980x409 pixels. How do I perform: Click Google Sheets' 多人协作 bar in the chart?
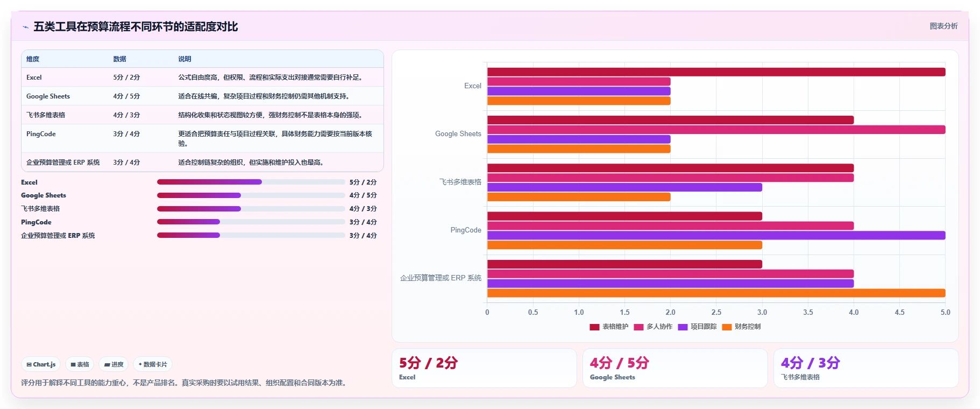716,130
